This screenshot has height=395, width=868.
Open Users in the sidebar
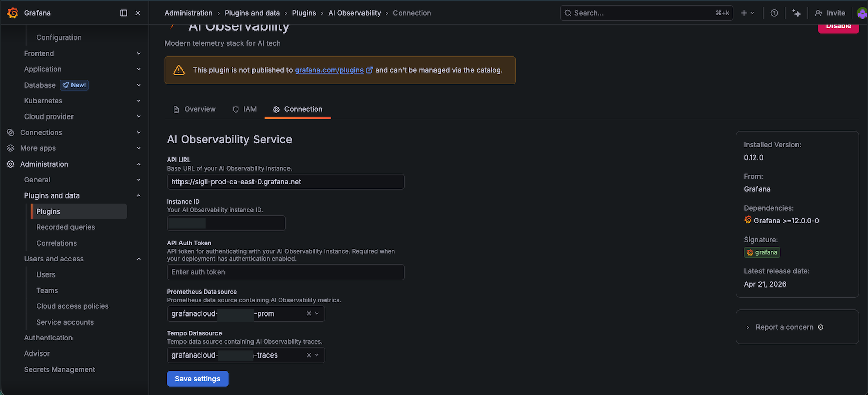tap(46, 274)
